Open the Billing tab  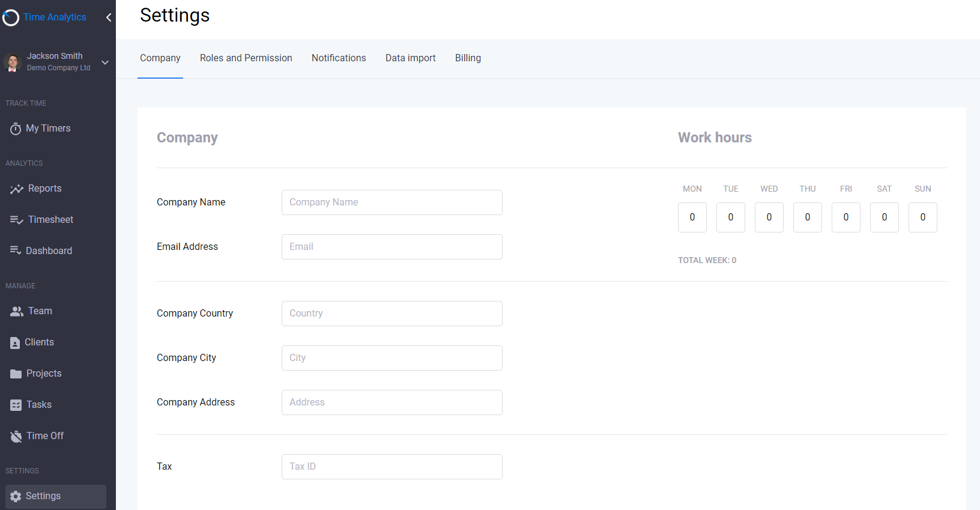[x=468, y=58]
